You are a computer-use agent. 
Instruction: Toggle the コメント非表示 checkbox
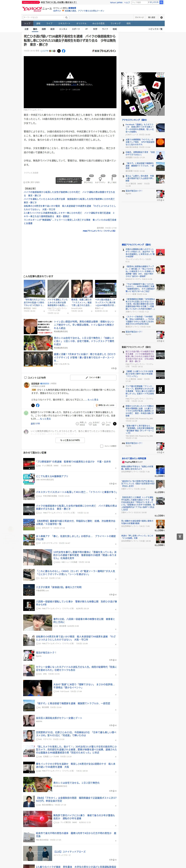pos(102,446)
